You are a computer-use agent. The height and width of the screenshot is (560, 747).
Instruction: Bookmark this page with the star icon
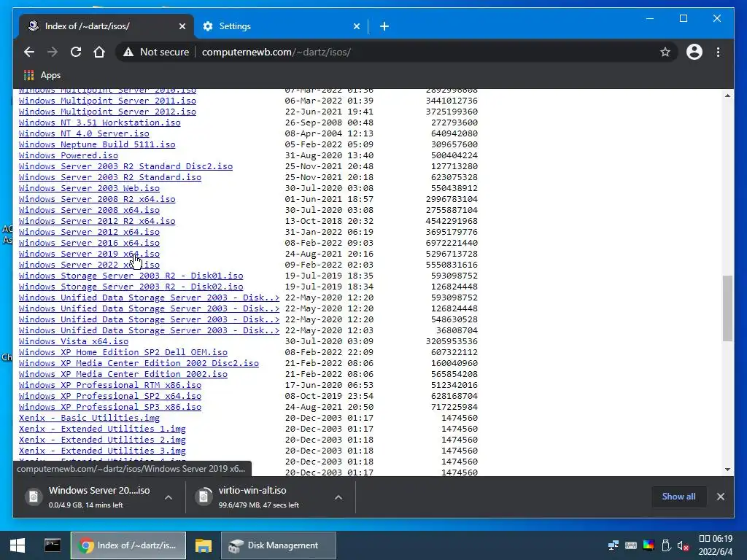pos(665,52)
